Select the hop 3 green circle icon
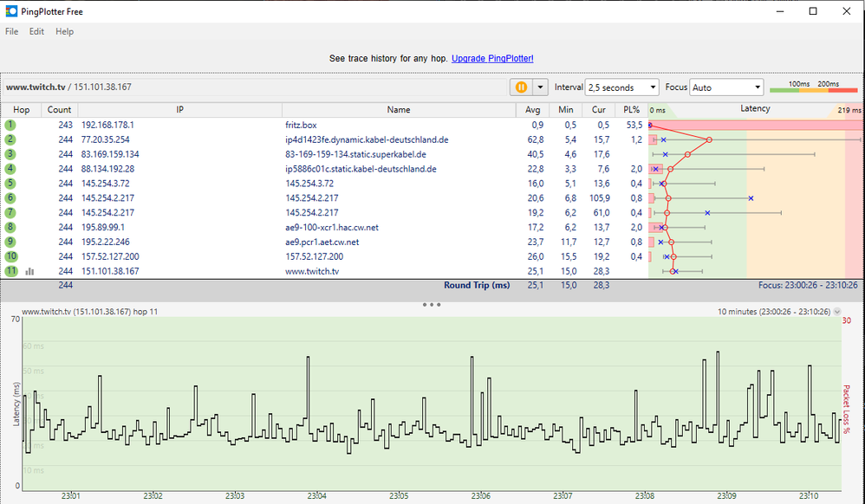The height and width of the screenshot is (504, 865). click(x=10, y=154)
